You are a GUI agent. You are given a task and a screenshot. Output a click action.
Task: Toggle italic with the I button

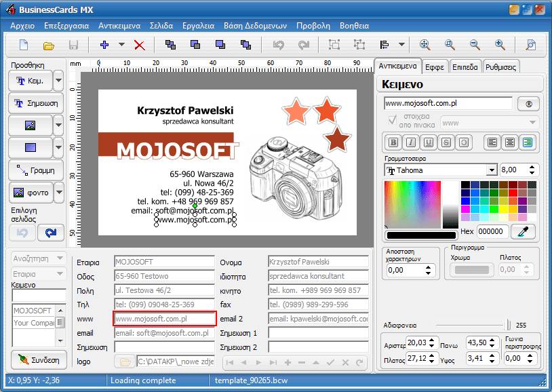click(411, 142)
